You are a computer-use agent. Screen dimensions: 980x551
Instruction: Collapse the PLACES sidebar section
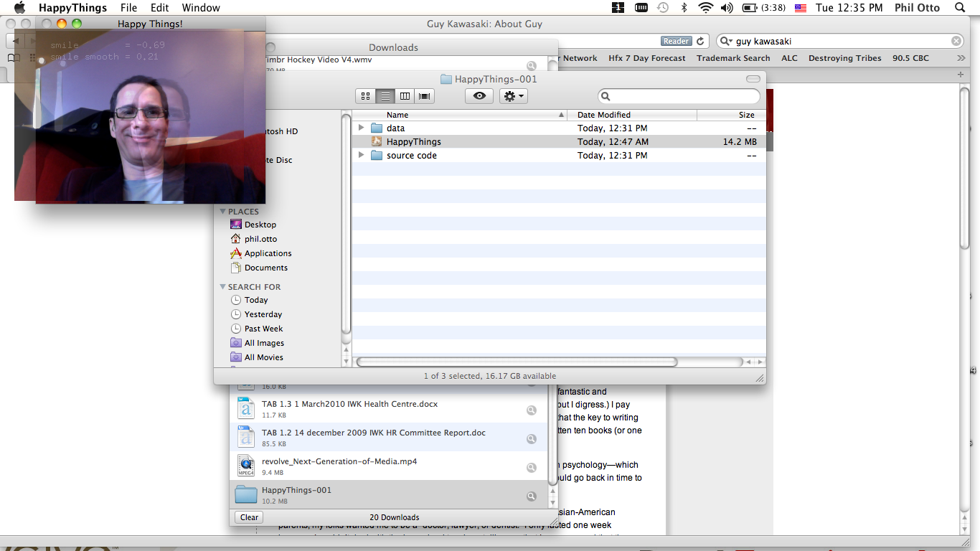point(222,212)
